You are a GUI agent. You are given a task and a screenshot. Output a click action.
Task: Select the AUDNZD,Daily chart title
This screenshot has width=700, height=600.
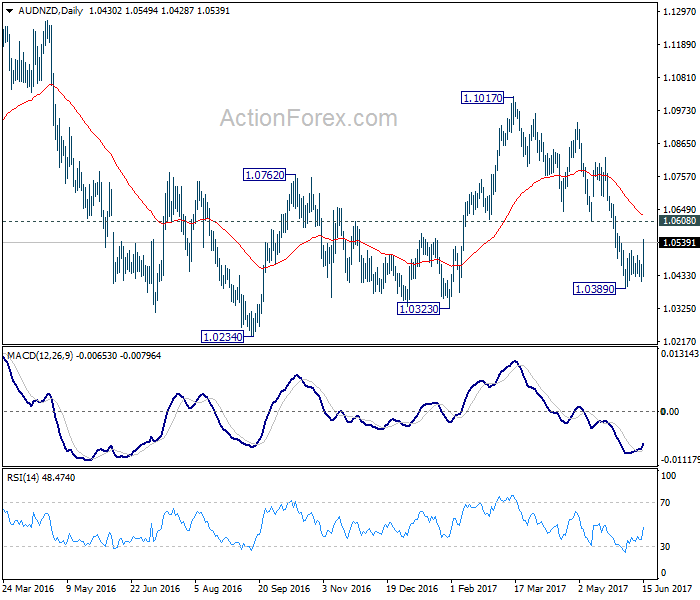(x=50, y=11)
